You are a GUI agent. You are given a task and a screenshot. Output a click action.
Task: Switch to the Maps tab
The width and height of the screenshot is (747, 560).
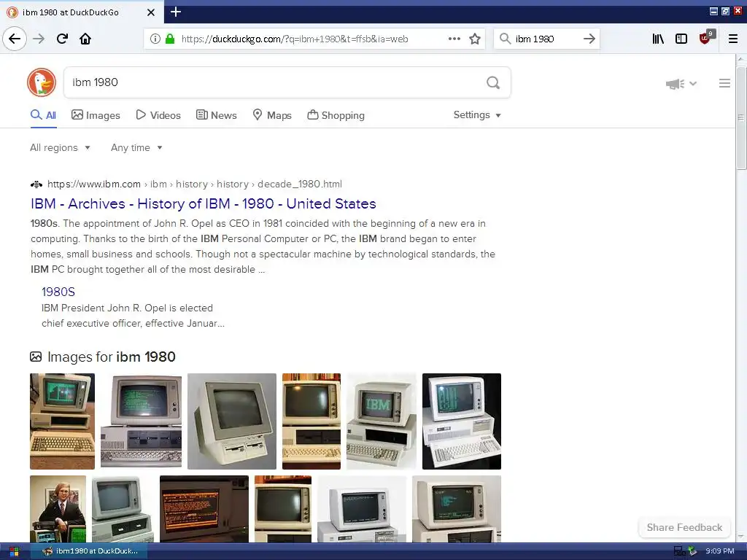(272, 115)
